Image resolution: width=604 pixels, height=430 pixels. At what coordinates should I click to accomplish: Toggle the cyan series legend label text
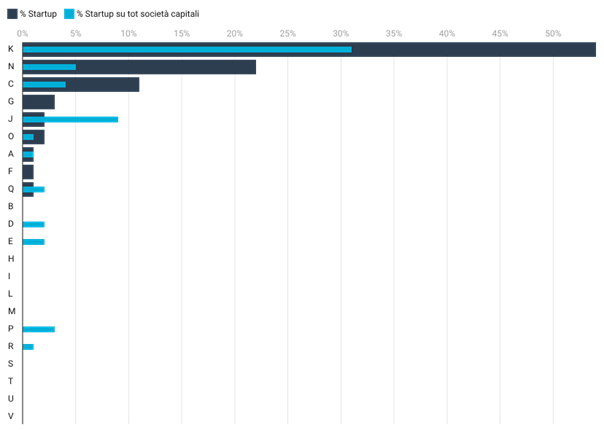click(138, 14)
